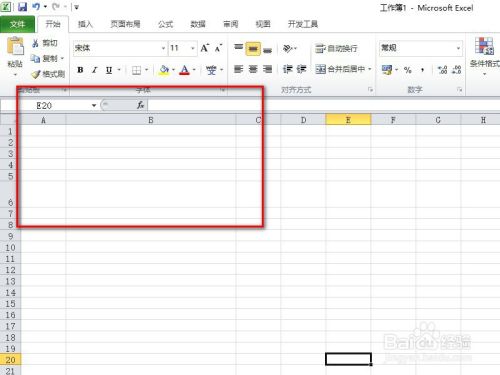The height and width of the screenshot is (375, 500).
Task: Switch to the 插入 ribbon tab
Action: (85, 24)
